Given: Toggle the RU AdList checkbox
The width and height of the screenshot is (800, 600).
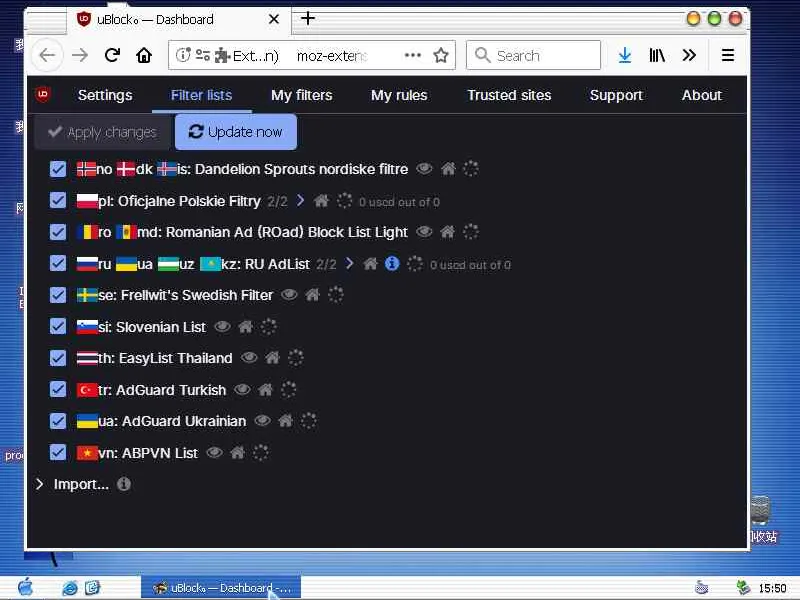Looking at the screenshot, I should pos(58,263).
